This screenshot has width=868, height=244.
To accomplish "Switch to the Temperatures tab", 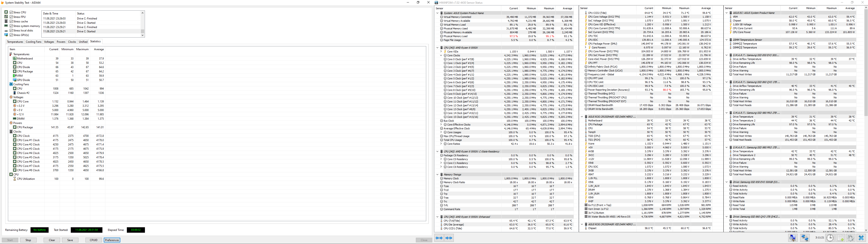I will pyautogui.click(x=15, y=42).
